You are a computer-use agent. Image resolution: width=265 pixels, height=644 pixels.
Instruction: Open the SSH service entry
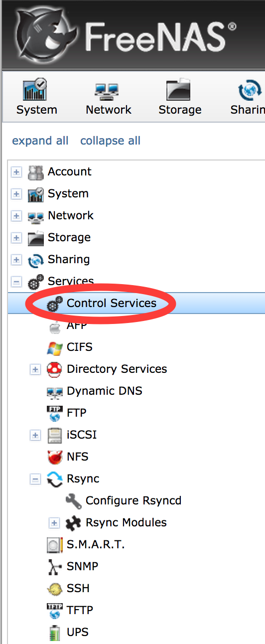tap(78, 588)
